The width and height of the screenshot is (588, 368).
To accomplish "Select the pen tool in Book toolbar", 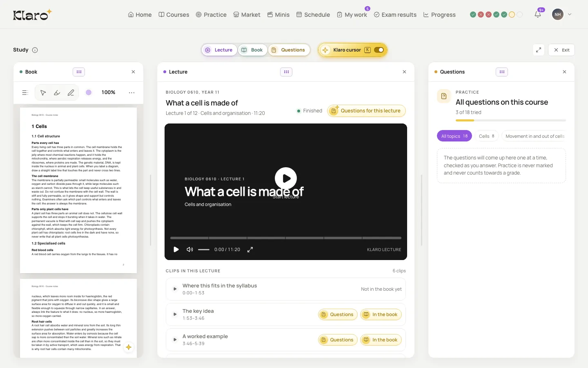I will coord(71,93).
